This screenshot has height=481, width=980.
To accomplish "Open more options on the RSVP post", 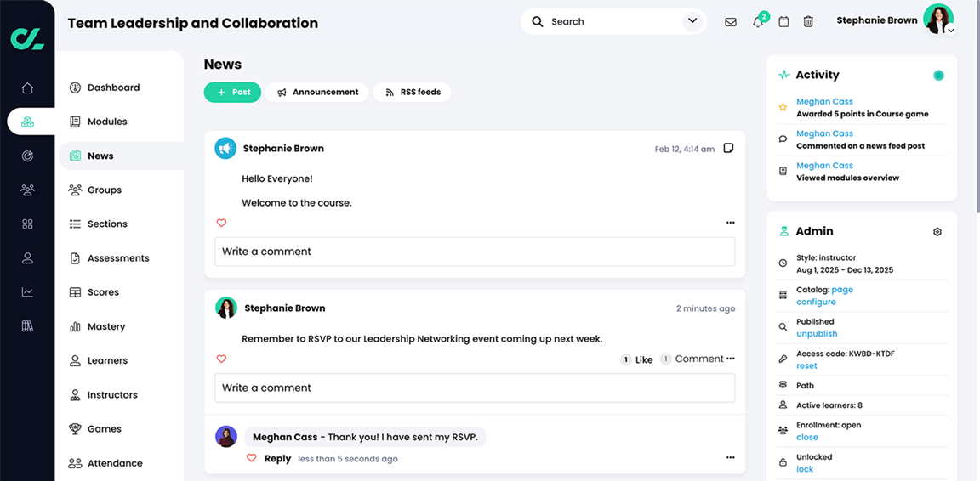I will point(730,359).
